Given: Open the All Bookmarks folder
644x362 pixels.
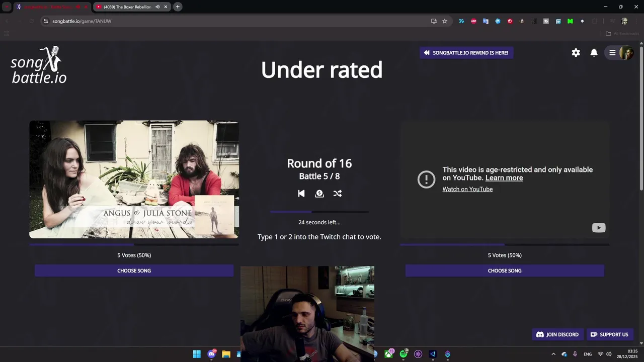Looking at the screenshot, I should [x=622, y=34].
